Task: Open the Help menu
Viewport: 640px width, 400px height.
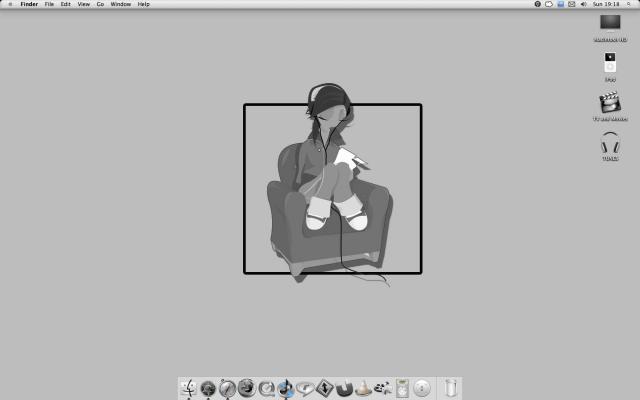Action: point(143,4)
